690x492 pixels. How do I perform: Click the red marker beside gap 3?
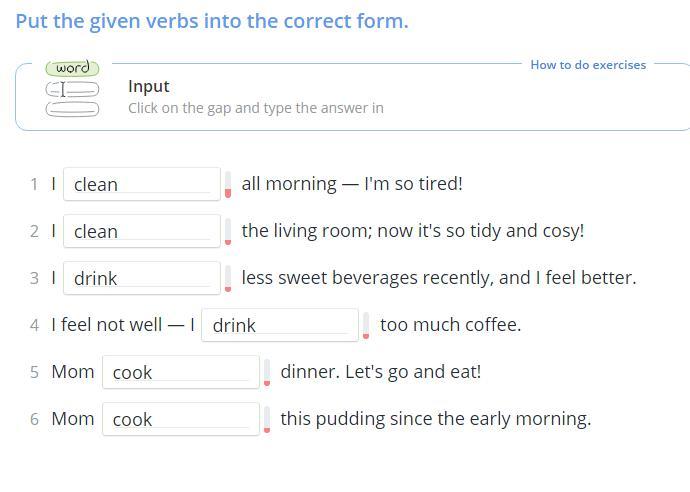point(228,279)
